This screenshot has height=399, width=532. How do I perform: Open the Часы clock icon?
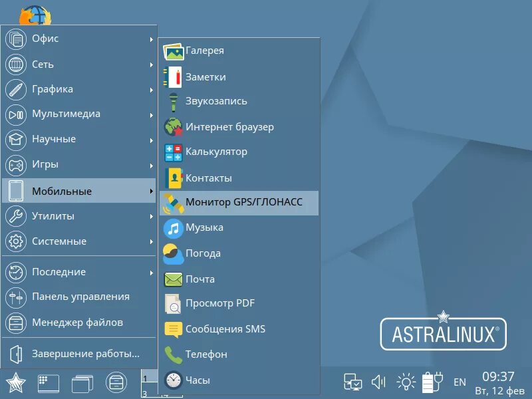(174, 380)
